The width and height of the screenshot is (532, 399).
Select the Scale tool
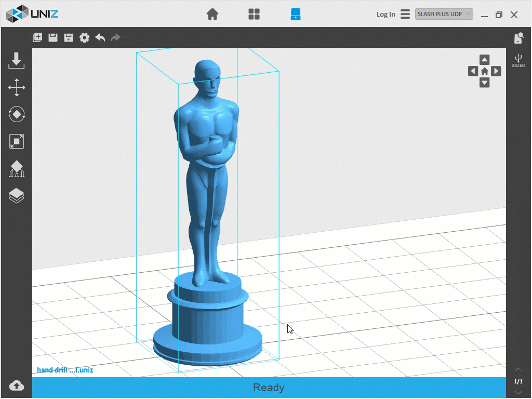click(x=16, y=141)
